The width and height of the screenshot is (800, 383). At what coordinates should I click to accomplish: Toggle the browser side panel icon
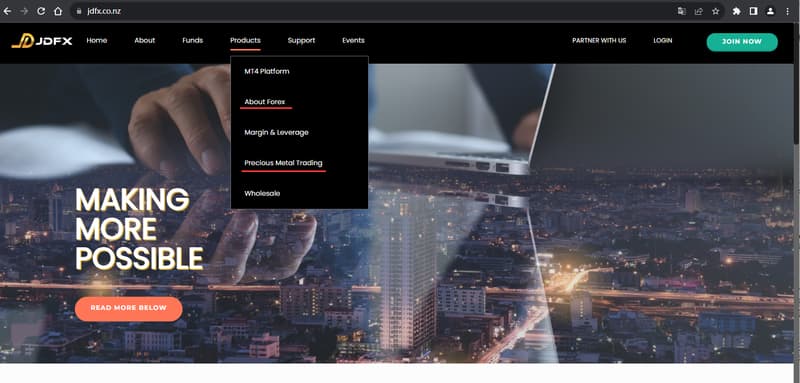tap(753, 11)
